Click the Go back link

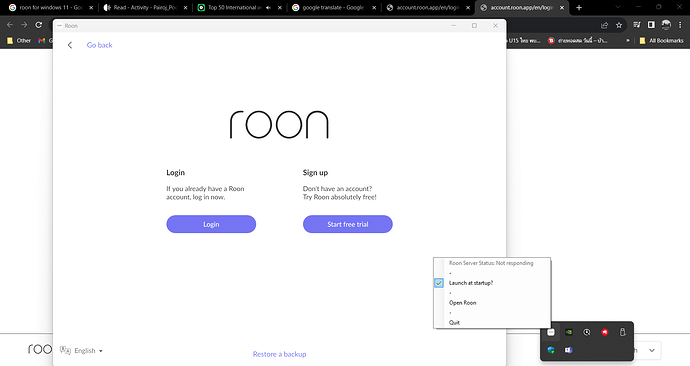(99, 45)
